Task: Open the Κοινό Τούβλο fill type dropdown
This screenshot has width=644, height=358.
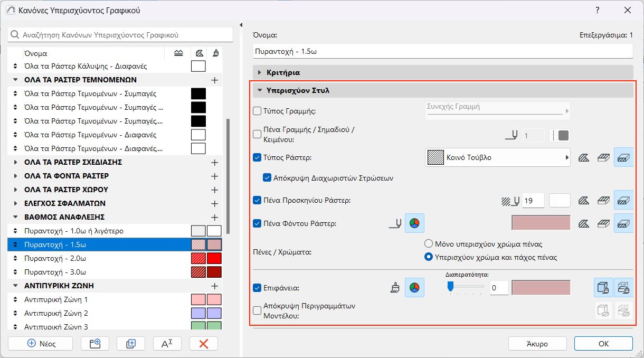Action: (497, 157)
